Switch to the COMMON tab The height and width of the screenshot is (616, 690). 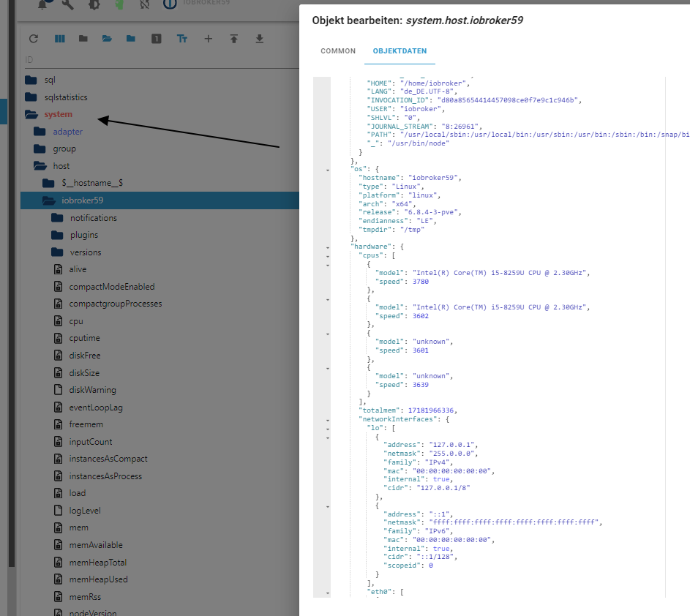[x=338, y=51]
